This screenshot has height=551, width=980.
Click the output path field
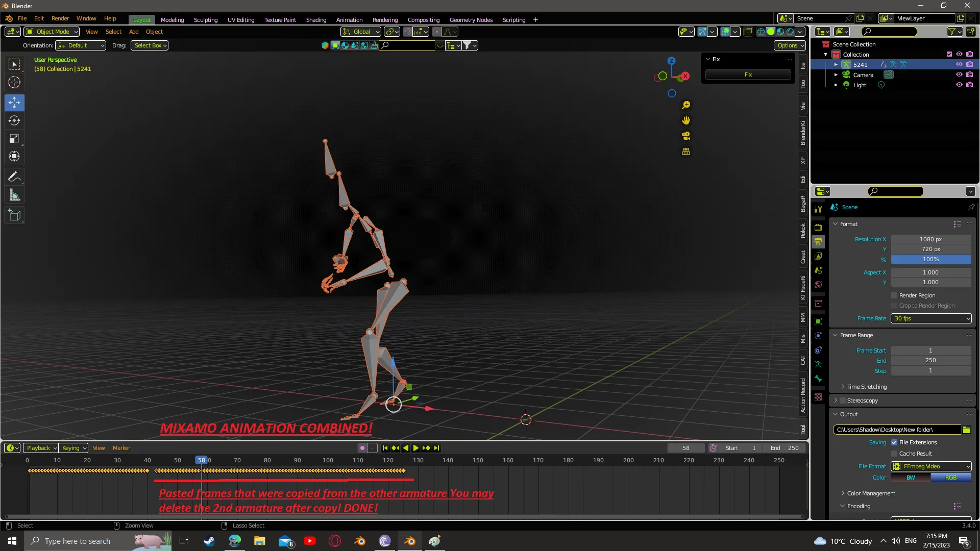point(897,430)
